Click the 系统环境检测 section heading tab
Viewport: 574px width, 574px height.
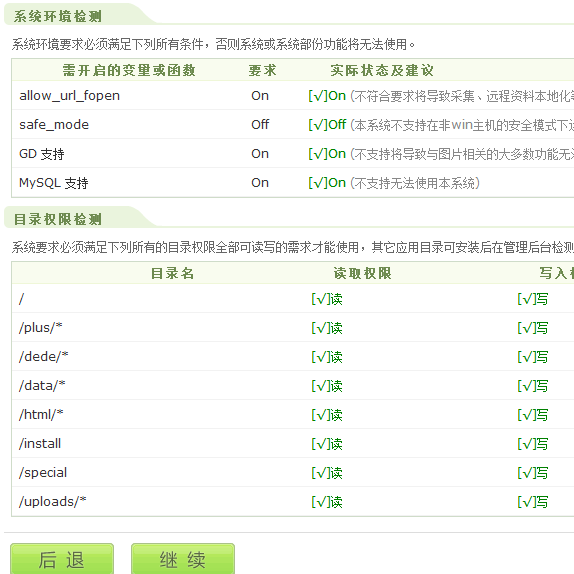(58, 16)
